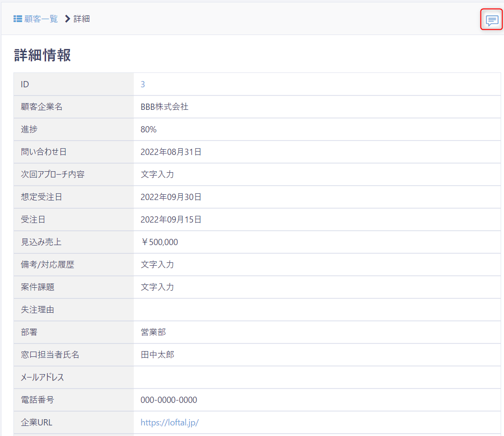Click the 2022年09月15日 order date value
This screenshot has height=436, width=504.
pyautogui.click(x=171, y=220)
